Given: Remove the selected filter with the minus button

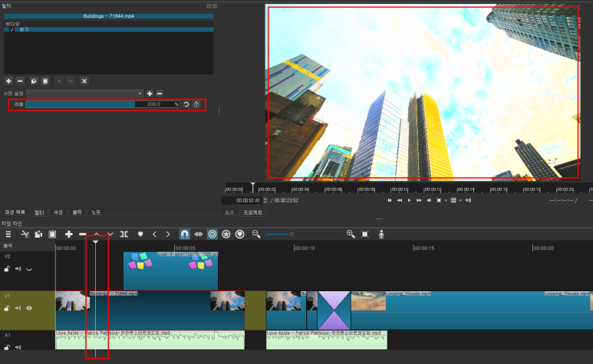Looking at the screenshot, I should coord(21,80).
